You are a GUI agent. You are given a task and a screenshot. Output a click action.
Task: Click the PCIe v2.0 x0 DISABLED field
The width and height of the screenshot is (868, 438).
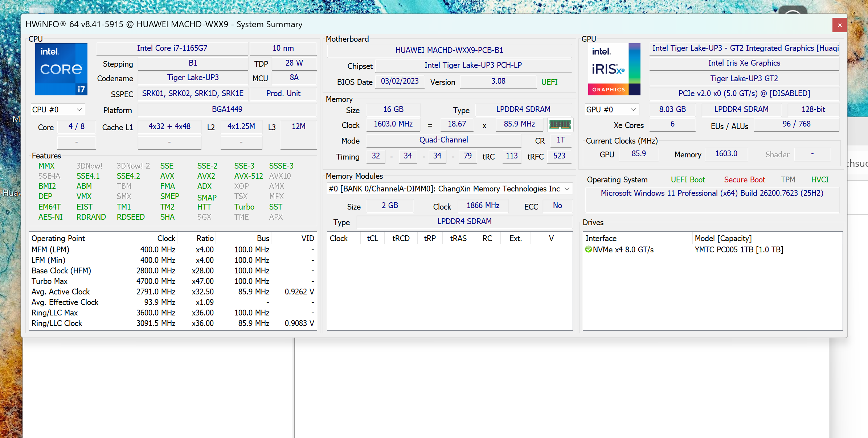(x=744, y=94)
